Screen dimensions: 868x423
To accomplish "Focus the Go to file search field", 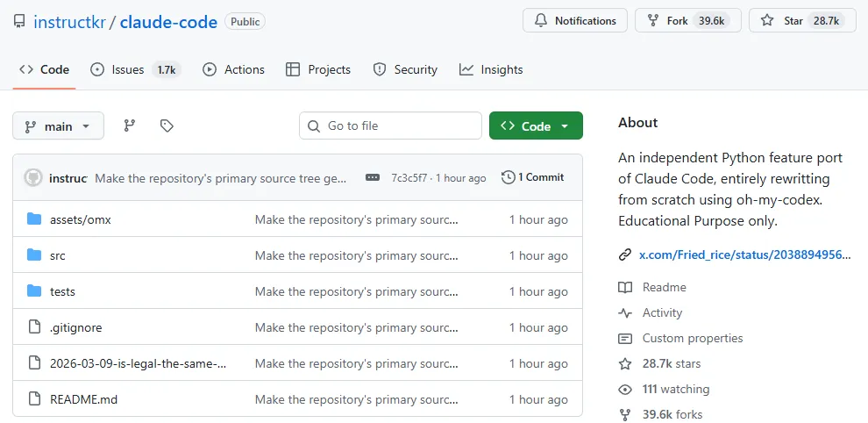I will pyautogui.click(x=390, y=125).
